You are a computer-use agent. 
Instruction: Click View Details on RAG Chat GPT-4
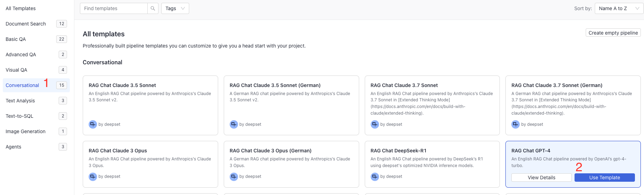[x=541, y=178]
